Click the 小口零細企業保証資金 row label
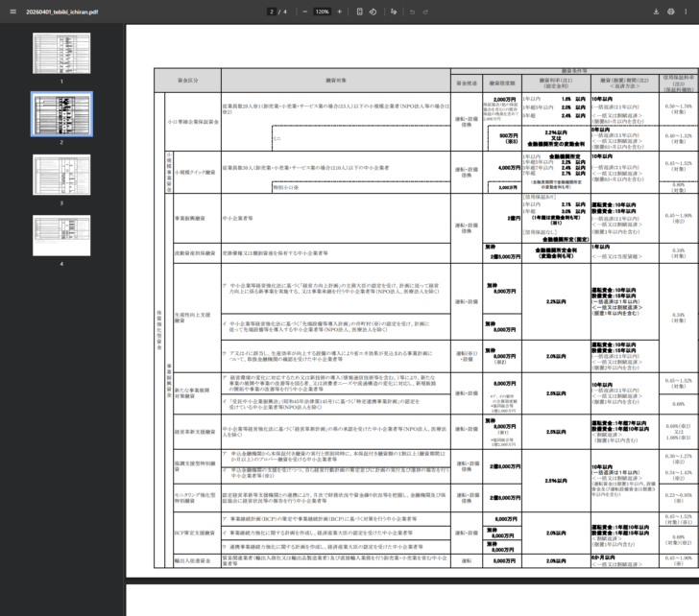Viewport: 699px width, 616px height. tap(193, 122)
